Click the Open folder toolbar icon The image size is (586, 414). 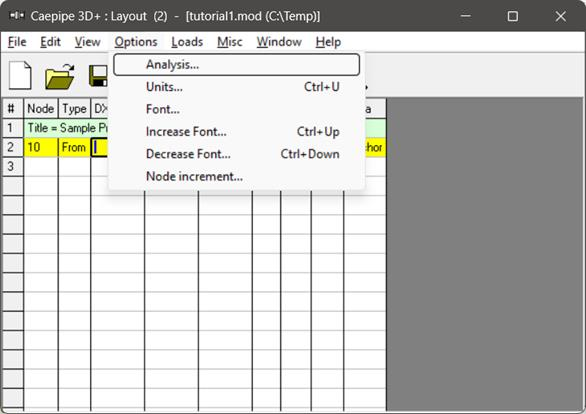click(60, 77)
